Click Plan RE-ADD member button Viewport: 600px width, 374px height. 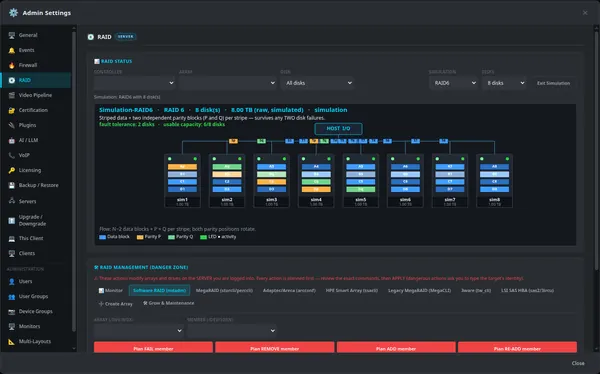click(517, 348)
